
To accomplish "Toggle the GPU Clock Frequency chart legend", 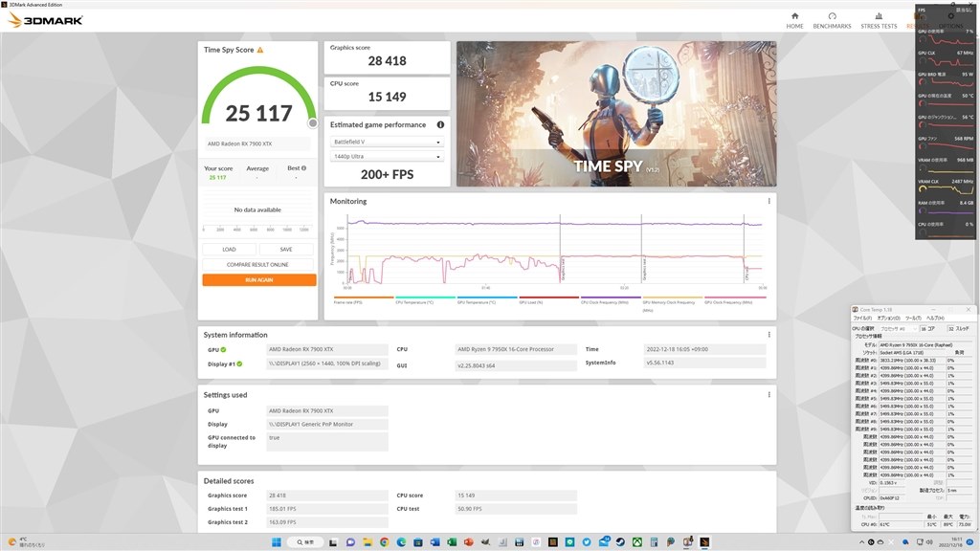I will coord(734,299).
